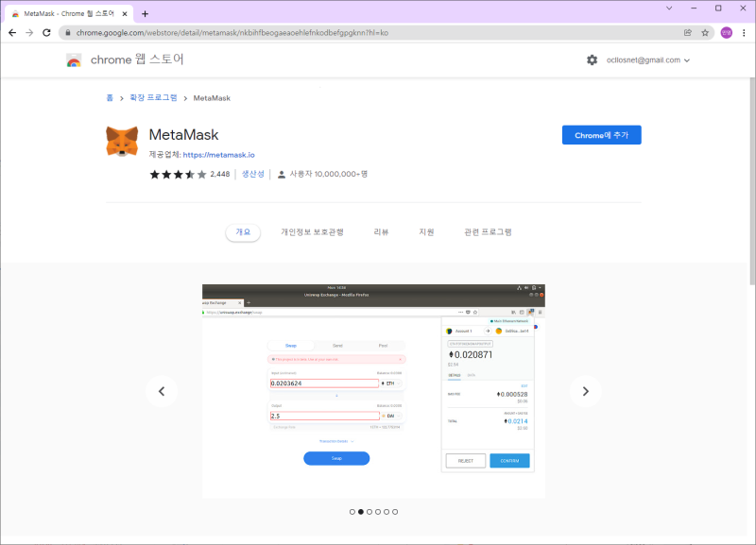Viewport: 756px width, 545px height.
Task: Open web store settings gear
Action: click(593, 60)
